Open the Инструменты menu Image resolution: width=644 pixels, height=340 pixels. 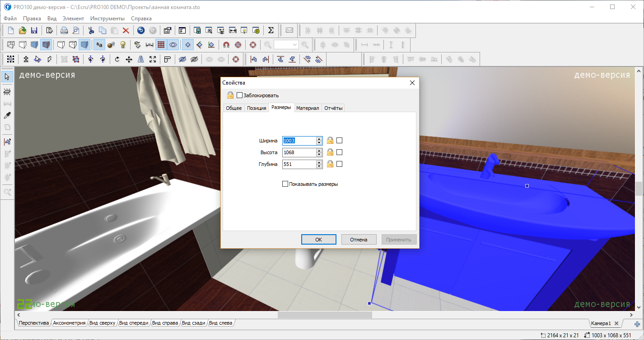coord(107,19)
